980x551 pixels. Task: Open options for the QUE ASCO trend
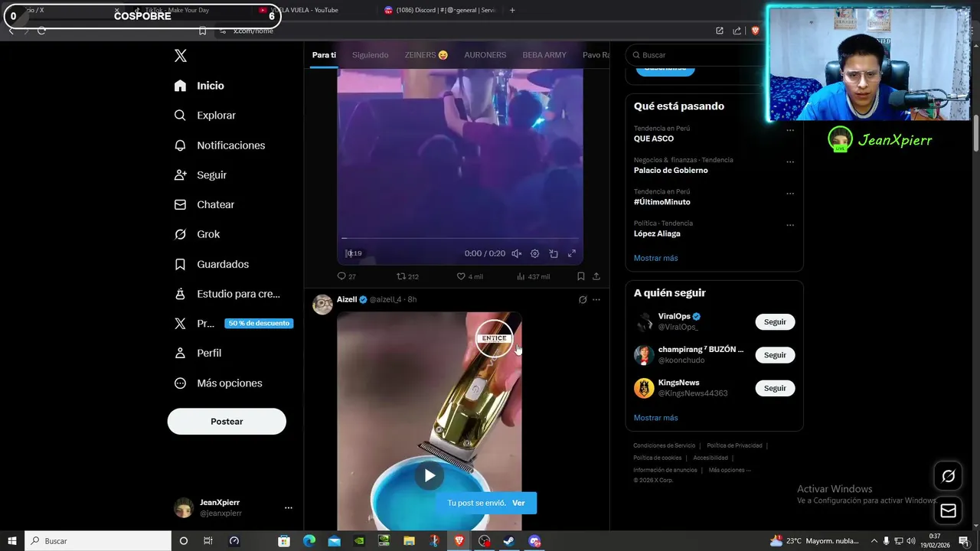pyautogui.click(x=790, y=130)
